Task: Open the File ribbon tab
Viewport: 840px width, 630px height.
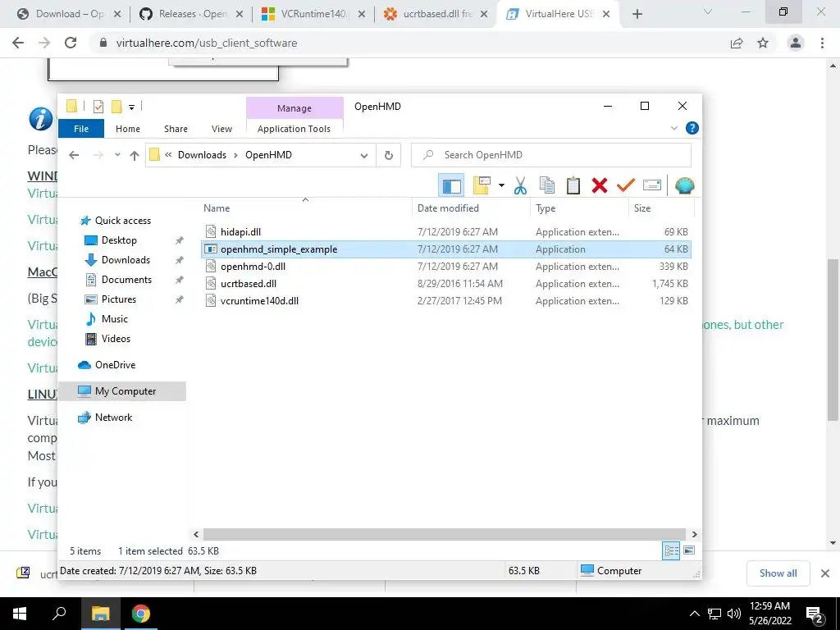Action: coord(81,129)
